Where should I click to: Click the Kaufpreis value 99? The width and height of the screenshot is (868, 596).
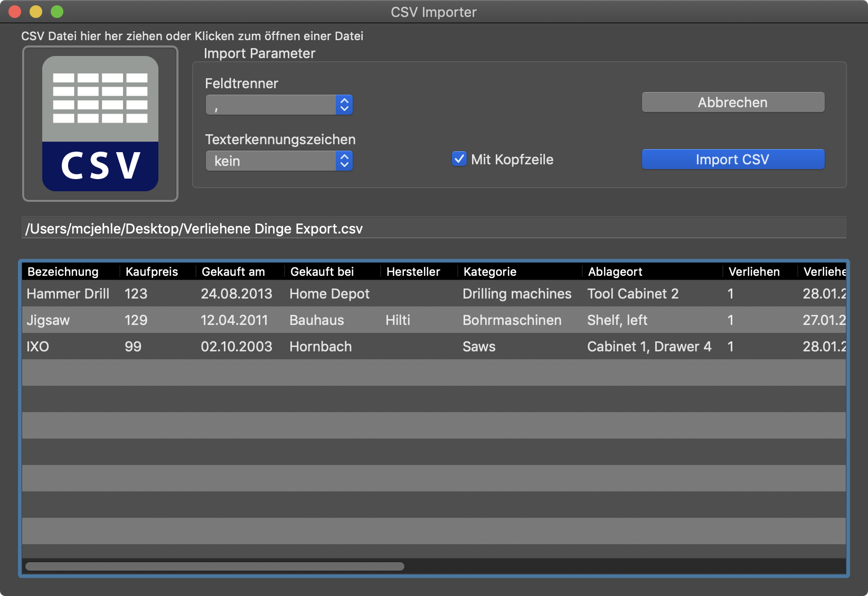click(133, 347)
